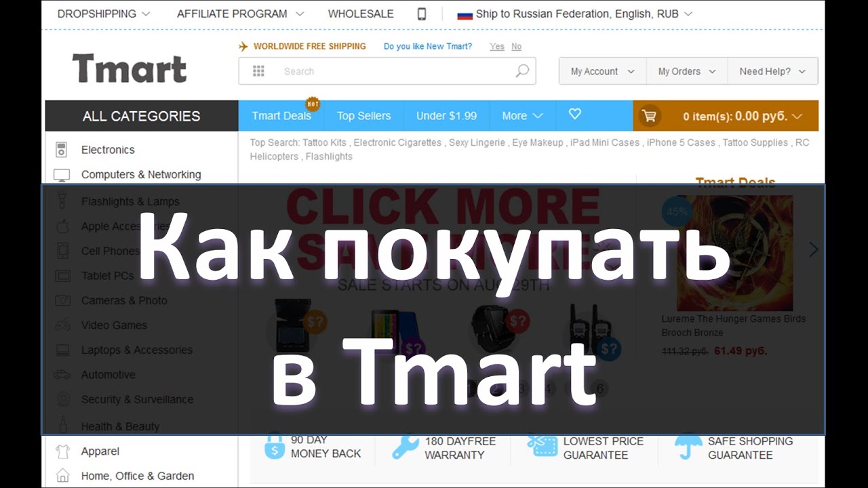This screenshot has width=868, height=488.
Task: Open the Tmart Deals tab
Action: 281,116
